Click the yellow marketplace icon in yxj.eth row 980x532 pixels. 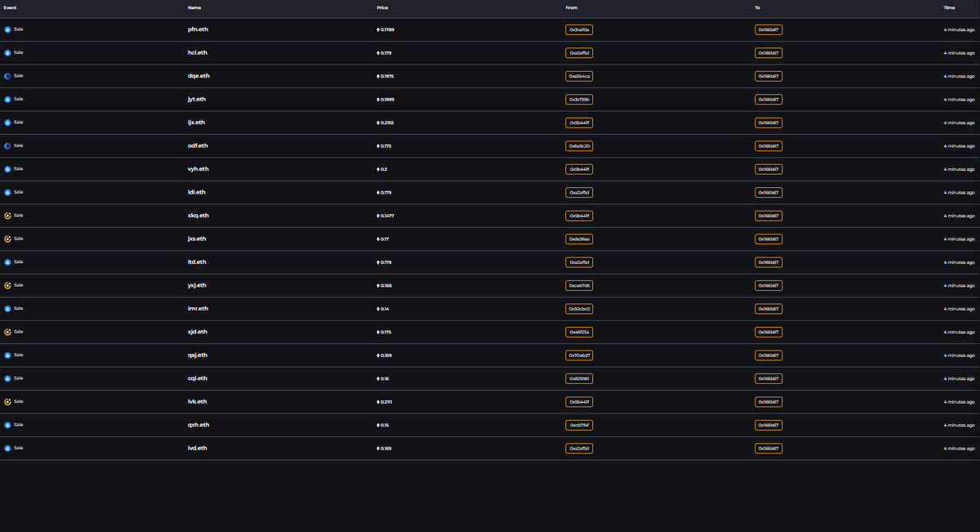click(x=8, y=285)
